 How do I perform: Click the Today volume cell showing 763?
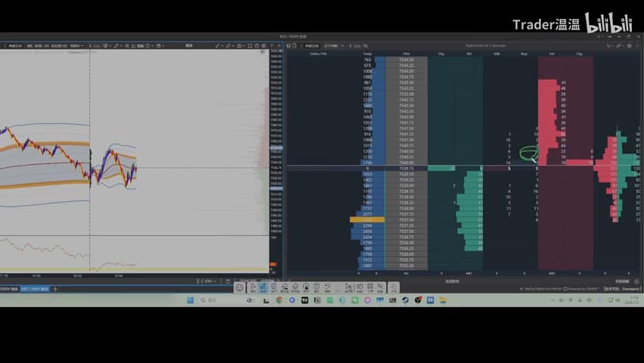tap(367, 60)
